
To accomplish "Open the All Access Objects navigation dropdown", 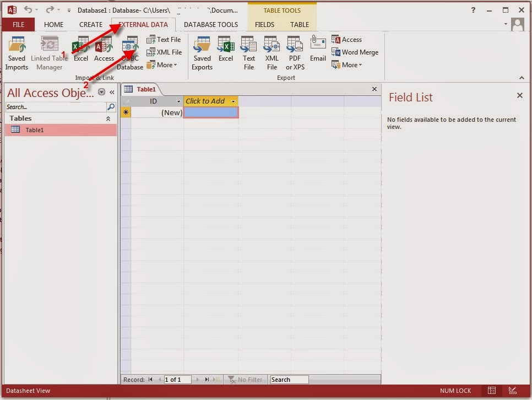I will click(x=101, y=92).
